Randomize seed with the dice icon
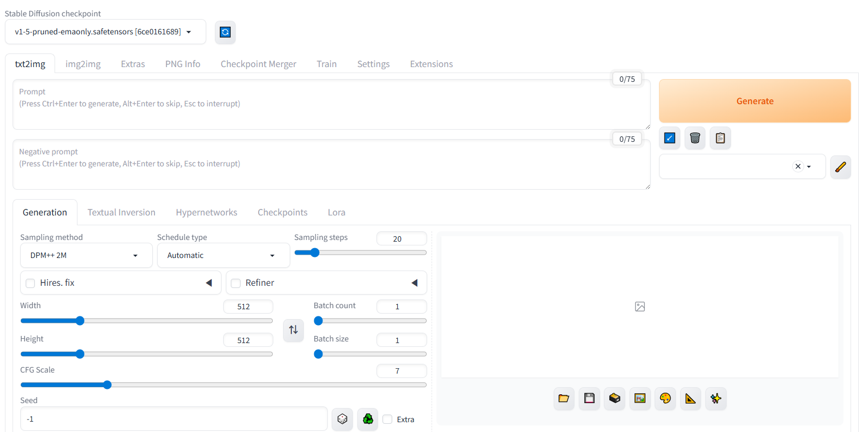Image resolution: width=868 pixels, height=432 pixels. [x=343, y=419]
